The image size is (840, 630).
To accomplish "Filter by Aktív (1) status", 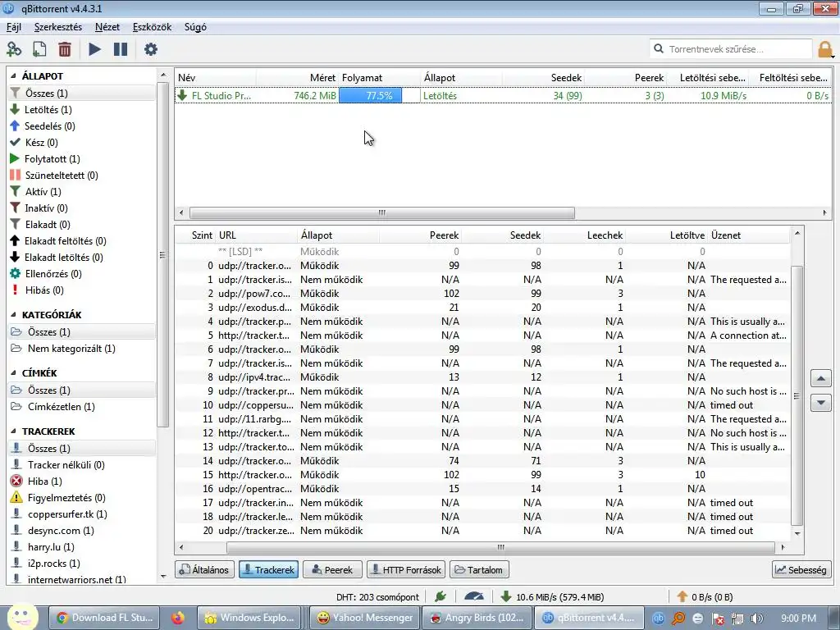I will [x=82, y=192].
